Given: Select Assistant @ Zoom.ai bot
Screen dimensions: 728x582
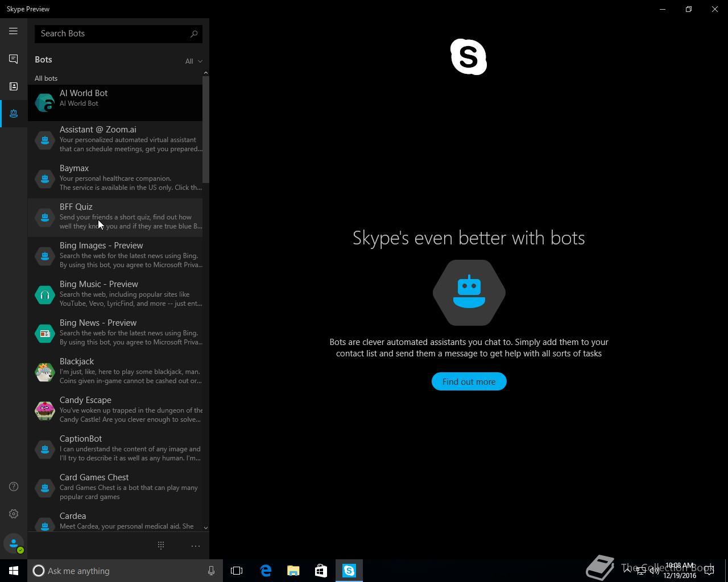Looking at the screenshot, I should tap(115, 140).
